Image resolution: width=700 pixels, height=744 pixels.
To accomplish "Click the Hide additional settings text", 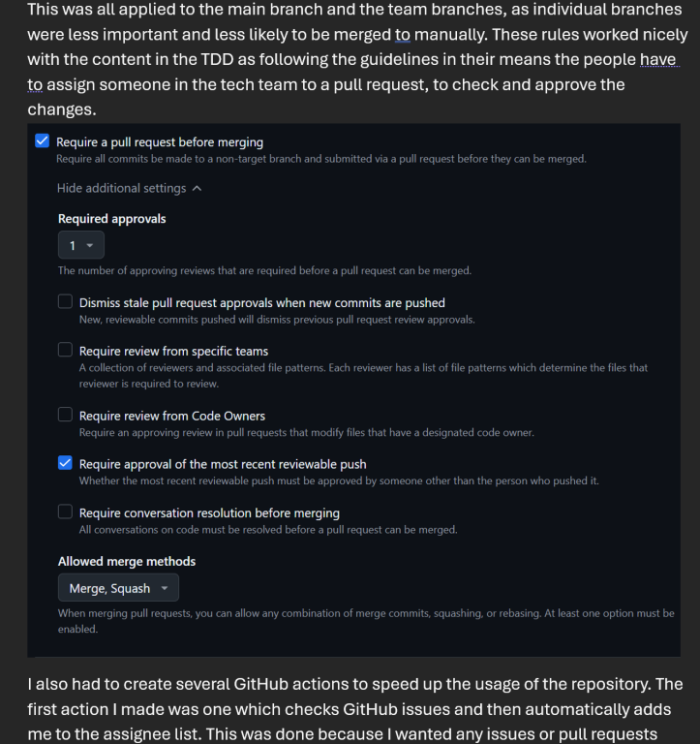I will coord(121,188).
